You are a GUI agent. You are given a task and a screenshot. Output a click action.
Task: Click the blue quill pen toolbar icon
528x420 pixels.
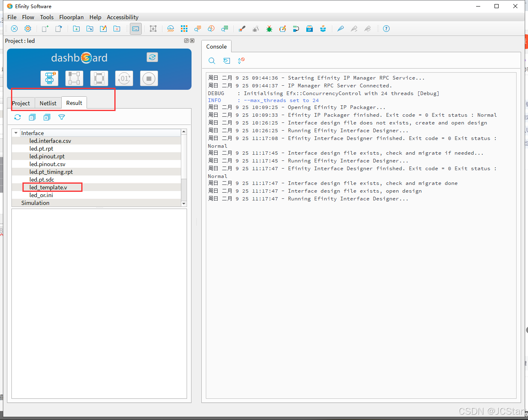coord(341,29)
